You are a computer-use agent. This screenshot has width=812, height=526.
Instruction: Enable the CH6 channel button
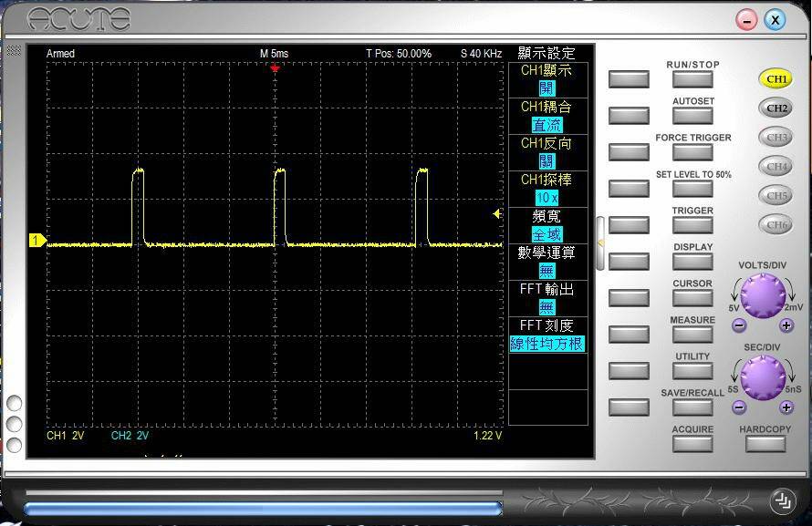click(776, 224)
